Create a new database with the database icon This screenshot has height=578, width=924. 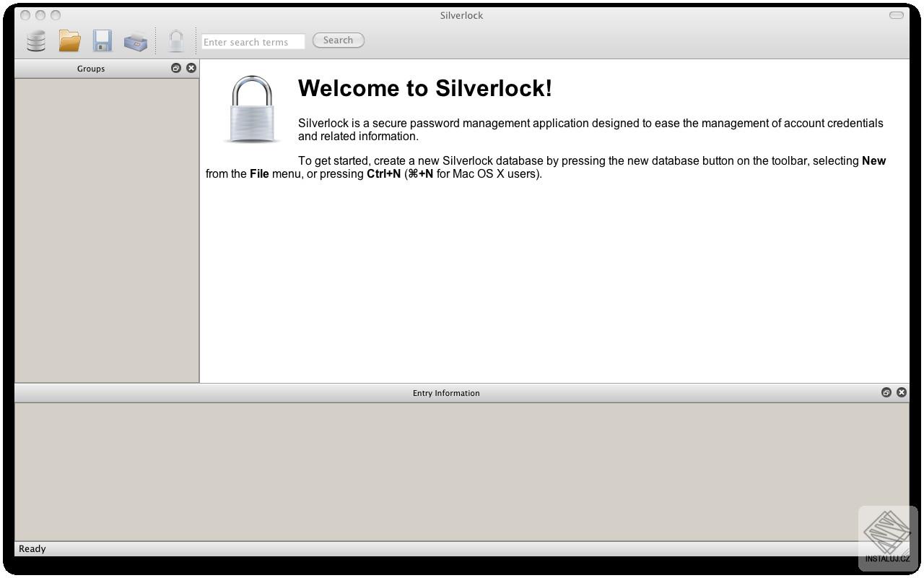click(36, 41)
